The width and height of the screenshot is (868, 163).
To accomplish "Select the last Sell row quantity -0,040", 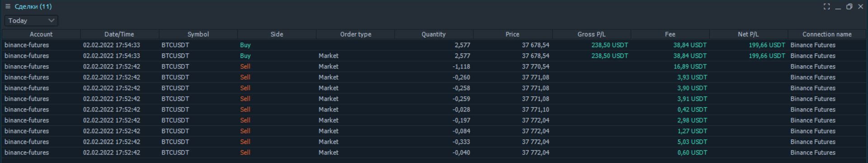I will 434,153.
